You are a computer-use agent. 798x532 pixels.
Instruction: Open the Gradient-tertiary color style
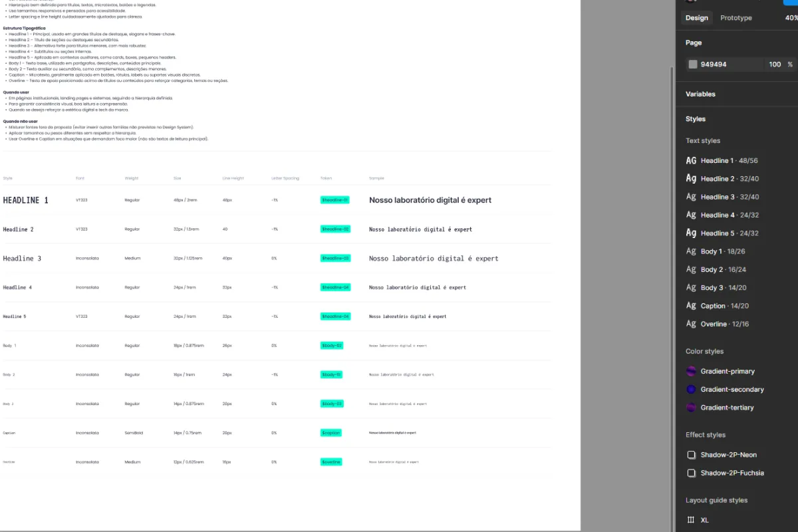click(x=692, y=407)
